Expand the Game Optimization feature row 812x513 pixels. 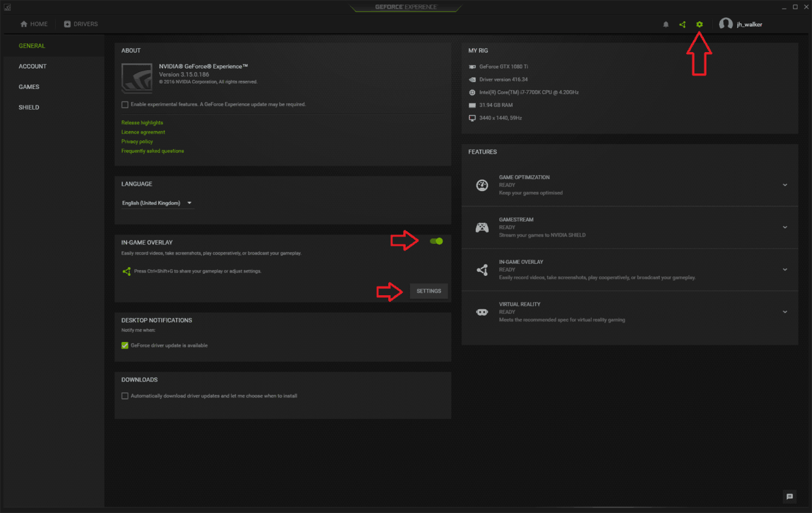785,185
